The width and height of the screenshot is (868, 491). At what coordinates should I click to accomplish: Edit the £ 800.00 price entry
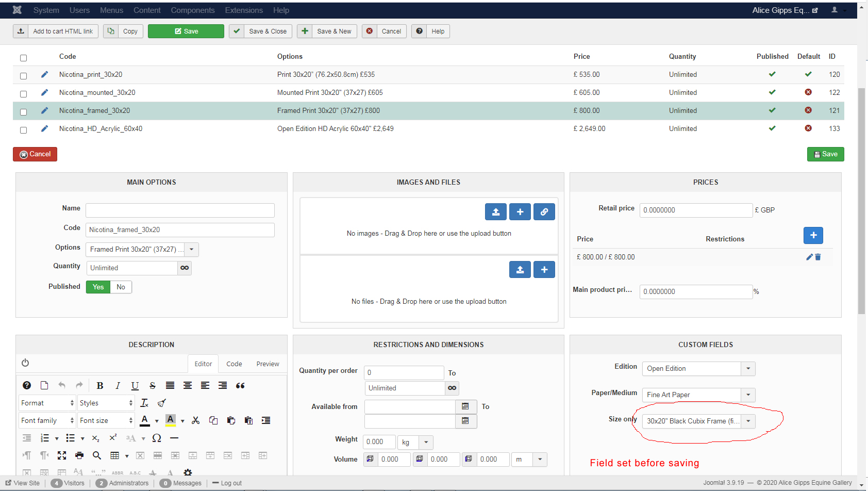(x=809, y=257)
